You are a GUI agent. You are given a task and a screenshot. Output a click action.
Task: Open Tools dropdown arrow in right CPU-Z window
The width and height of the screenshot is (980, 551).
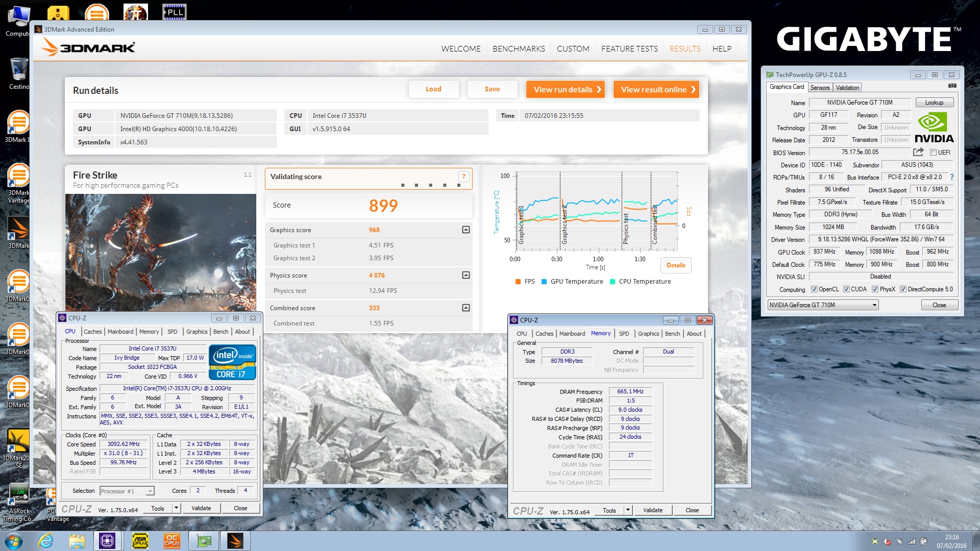[628, 510]
